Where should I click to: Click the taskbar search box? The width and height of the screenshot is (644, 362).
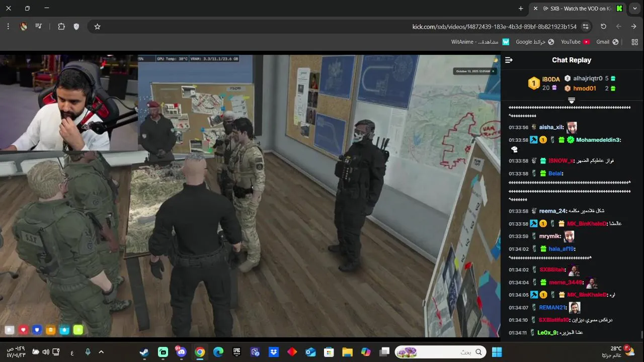(441, 352)
